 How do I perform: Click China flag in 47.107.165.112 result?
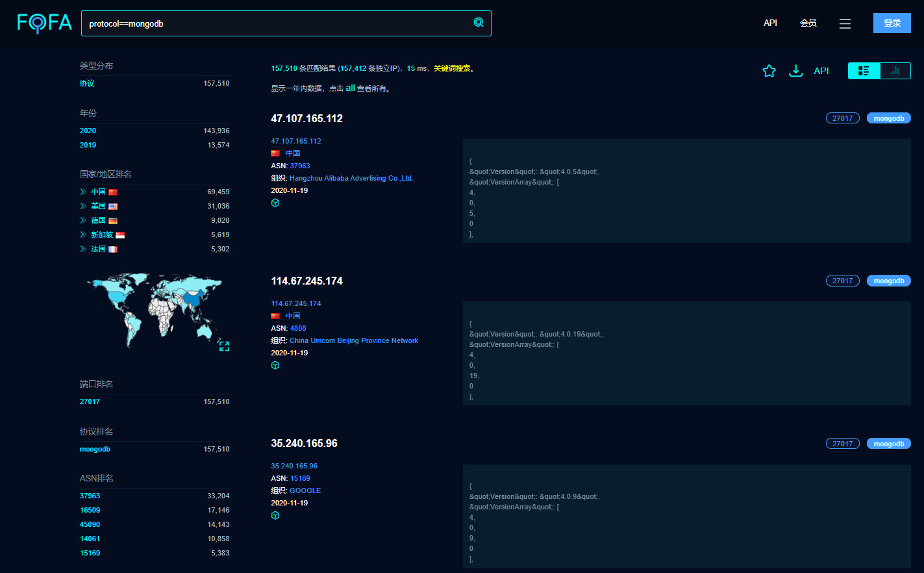pyautogui.click(x=275, y=153)
